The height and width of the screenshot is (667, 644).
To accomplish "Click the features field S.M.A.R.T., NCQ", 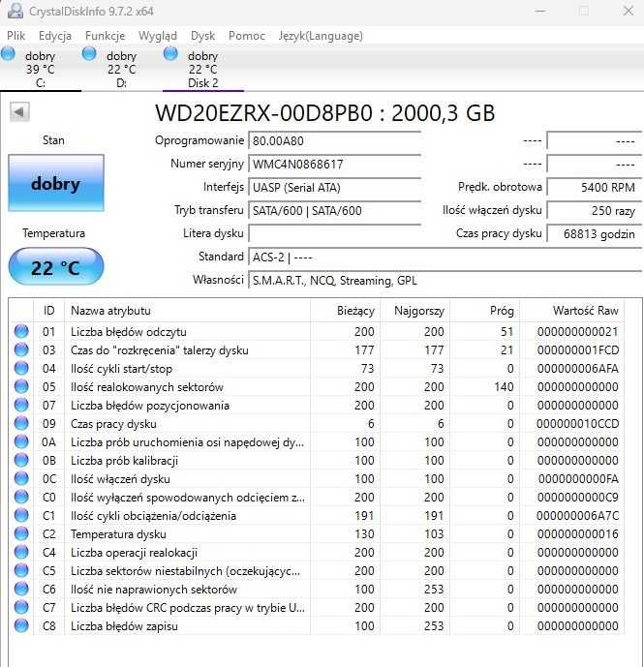I will 445,281.
